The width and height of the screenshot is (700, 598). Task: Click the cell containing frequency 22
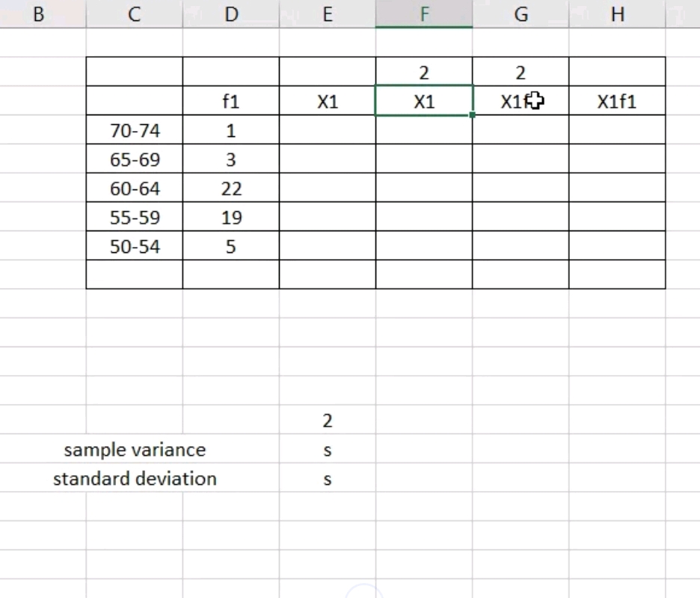click(x=231, y=188)
